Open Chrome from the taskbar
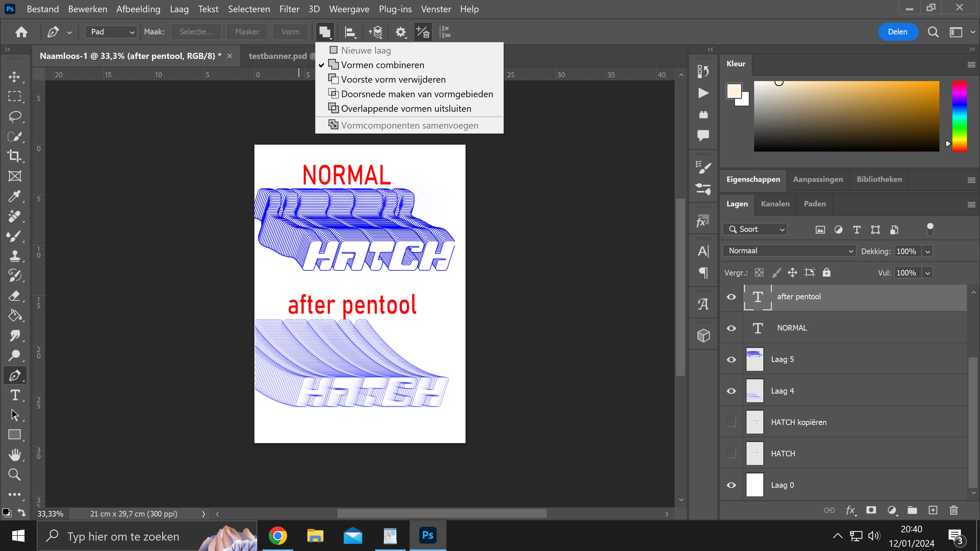The width and height of the screenshot is (980, 551). (278, 536)
